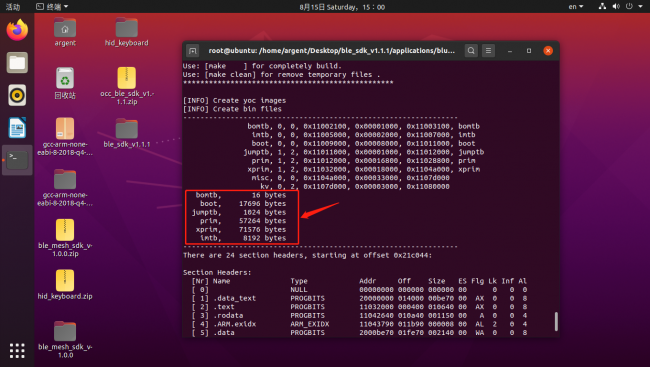Click 'There are 24 section headers' line
The width and height of the screenshot is (650, 367).
[308, 255]
